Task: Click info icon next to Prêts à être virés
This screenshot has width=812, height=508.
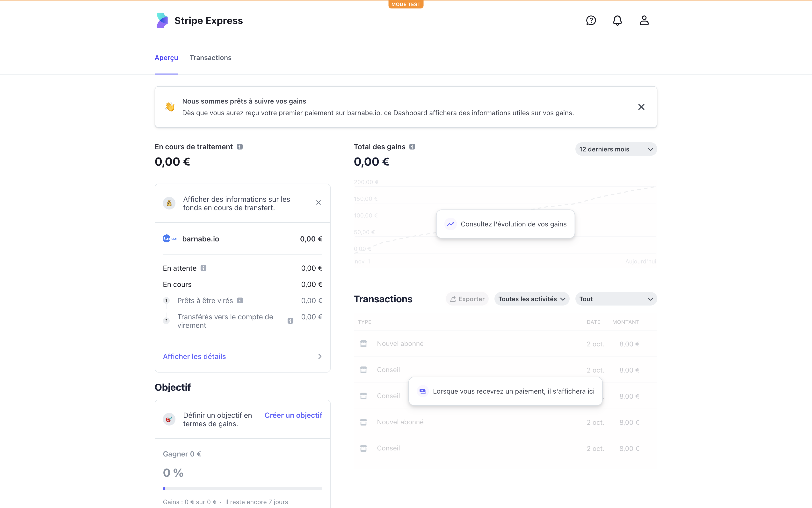Action: 240,301
